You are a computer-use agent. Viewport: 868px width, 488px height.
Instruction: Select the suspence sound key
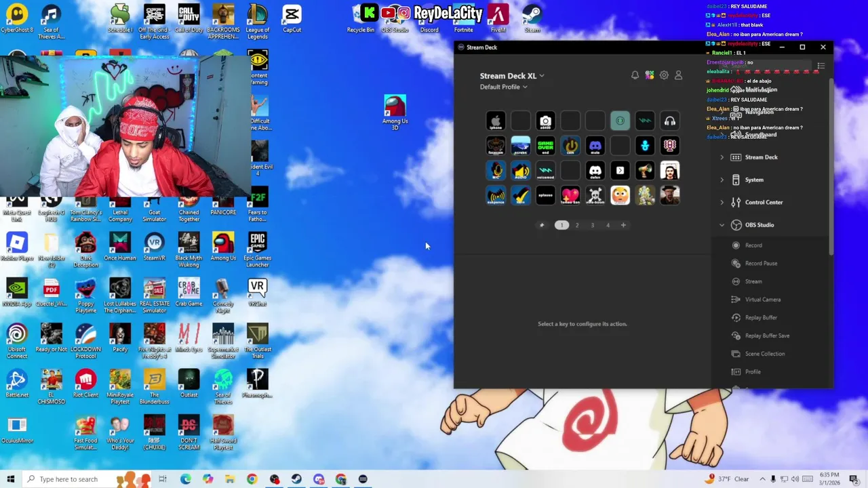tap(496, 196)
